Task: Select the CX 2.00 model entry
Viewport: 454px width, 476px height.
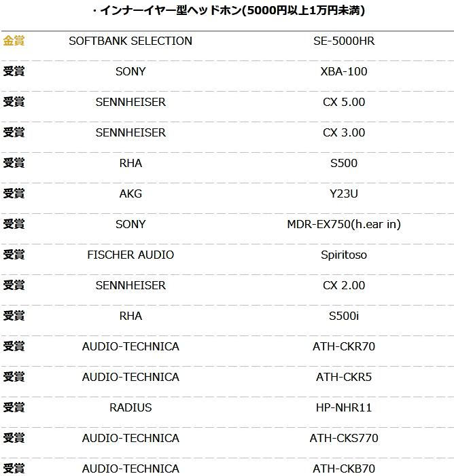Action: (344, 285)
